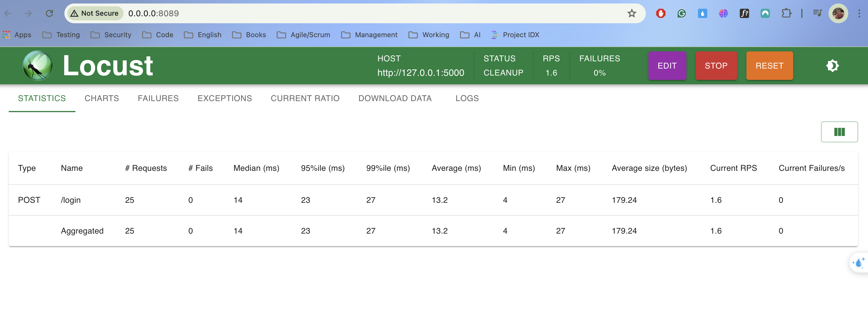Screen dimensions: 868x319
Task: Expand the Agile/Scrum bookmarks folder
Action: (x=303, y=35)
